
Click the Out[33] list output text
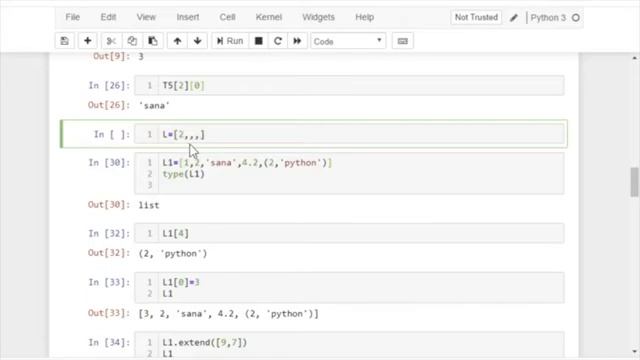(229, 314)
